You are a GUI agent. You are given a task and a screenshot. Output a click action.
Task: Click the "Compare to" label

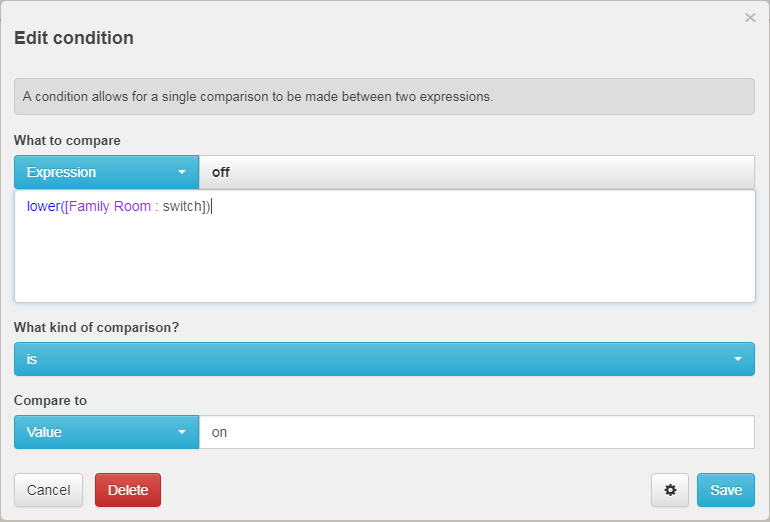coord(50,400)
